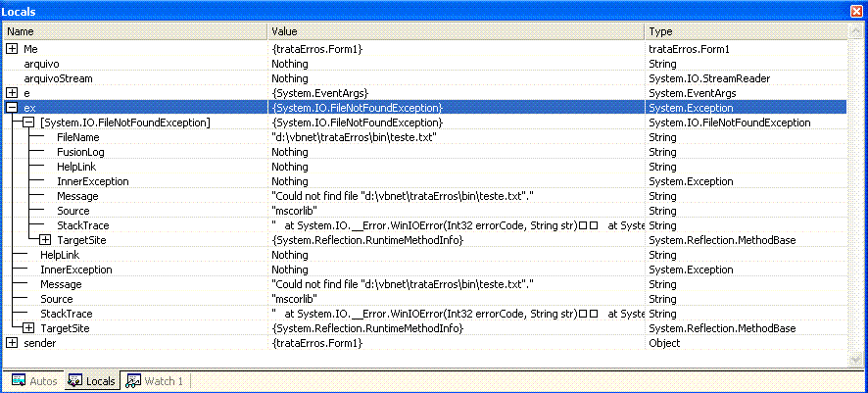Expand the lower TargetSite node

pyautogui.click(x=28, y=328)
